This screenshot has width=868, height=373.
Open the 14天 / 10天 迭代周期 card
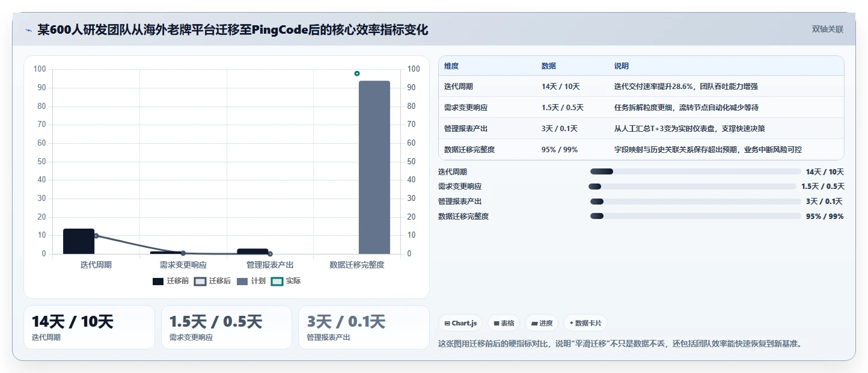pyautogui.click(x=89, y=327)
